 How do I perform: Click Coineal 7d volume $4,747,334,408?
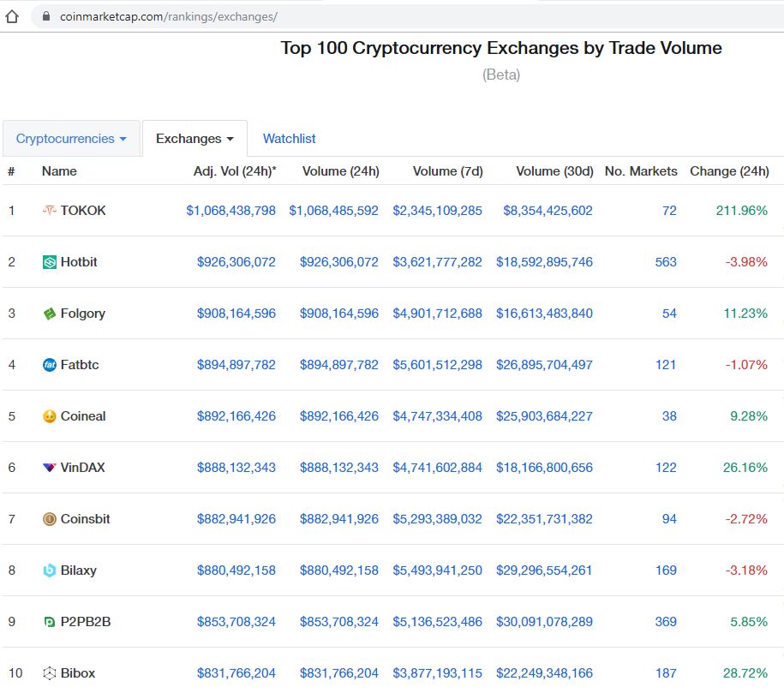(x=437, y=416)
